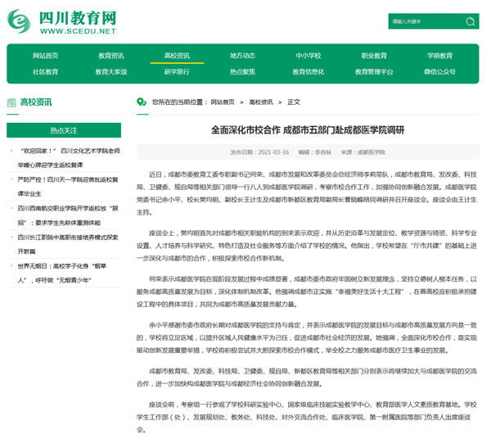Select the 高校资讯 nav item

[177, 56]
